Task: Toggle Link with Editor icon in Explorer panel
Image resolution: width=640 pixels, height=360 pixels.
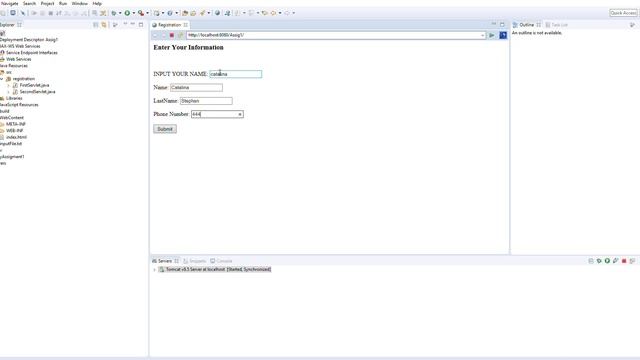Action: [104, 25]
